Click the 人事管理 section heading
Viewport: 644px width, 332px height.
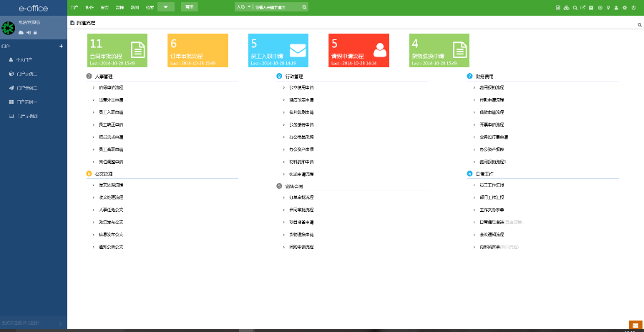104,76
